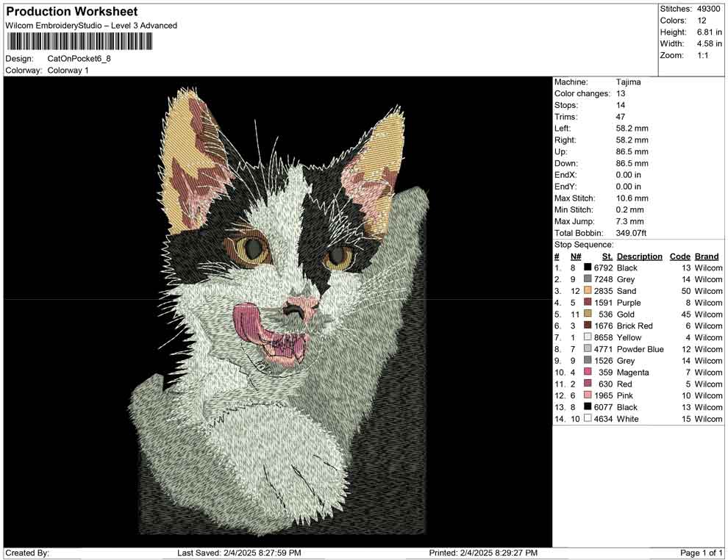This screenshot has width=728, height=560.
Task: Click the Stitches count value 49300
Action: (x=708, y=9)
